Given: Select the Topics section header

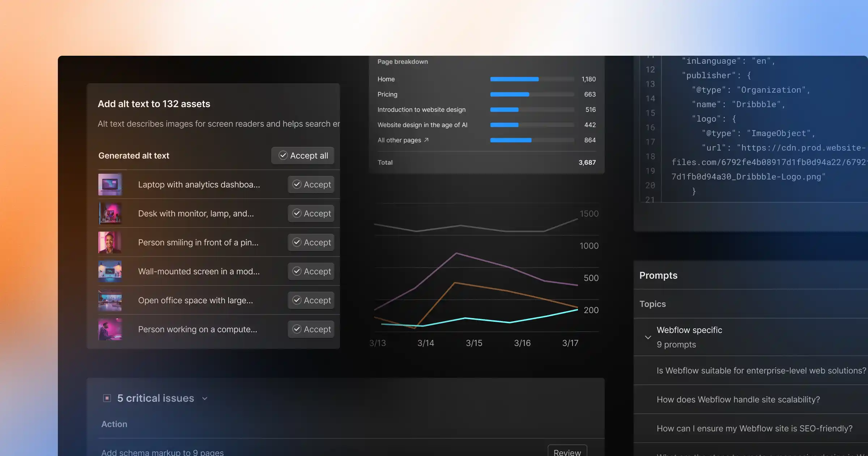Looking at the screenshot, I should click(653, 304).
